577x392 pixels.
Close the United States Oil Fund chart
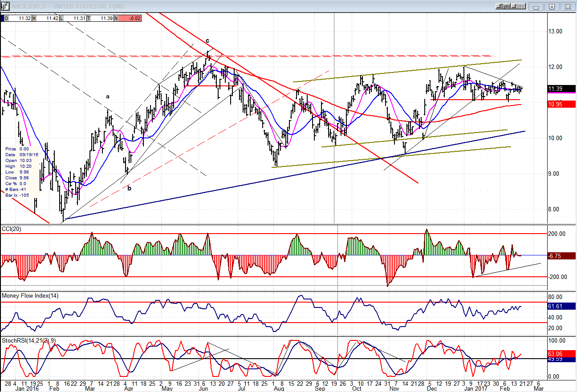point(567,6)
